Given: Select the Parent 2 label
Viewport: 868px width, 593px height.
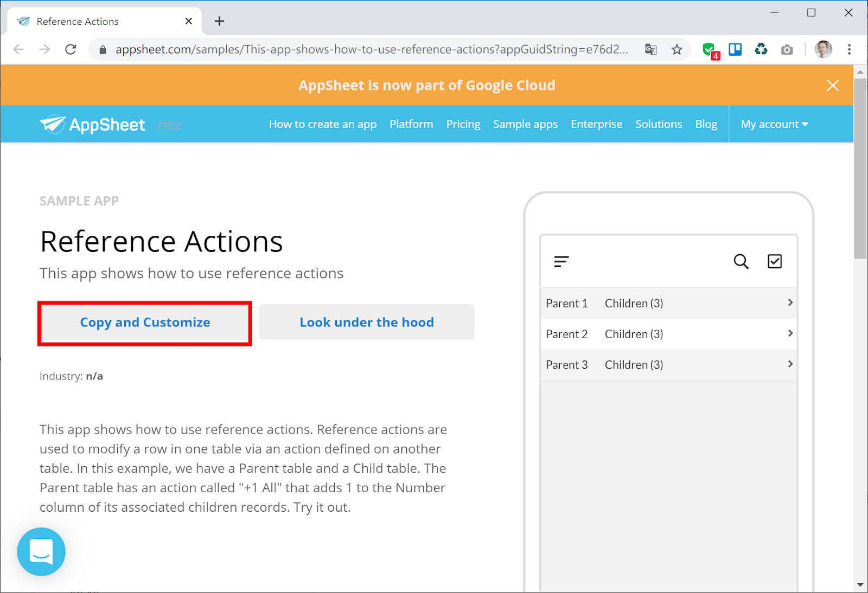Looking at the screenshot, I should (566, 334).
